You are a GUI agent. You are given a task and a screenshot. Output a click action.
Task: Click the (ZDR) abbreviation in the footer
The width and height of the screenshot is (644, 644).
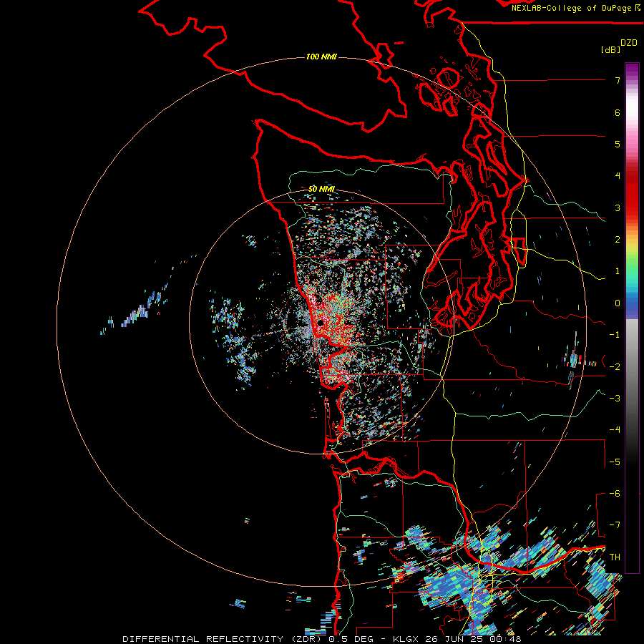click(305, 639)
